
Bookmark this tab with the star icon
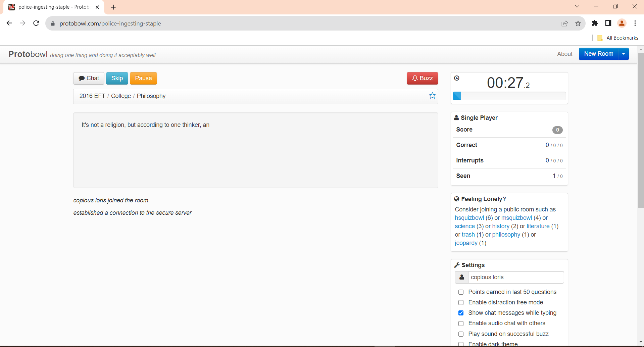578,23
